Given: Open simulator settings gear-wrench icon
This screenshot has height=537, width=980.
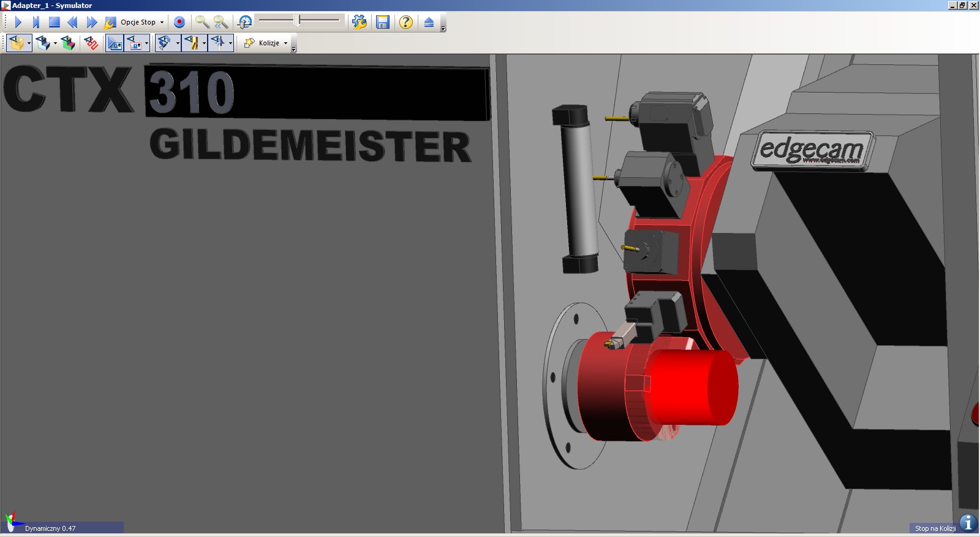Looking at the screenshot, I should click(x=360, y=23).
